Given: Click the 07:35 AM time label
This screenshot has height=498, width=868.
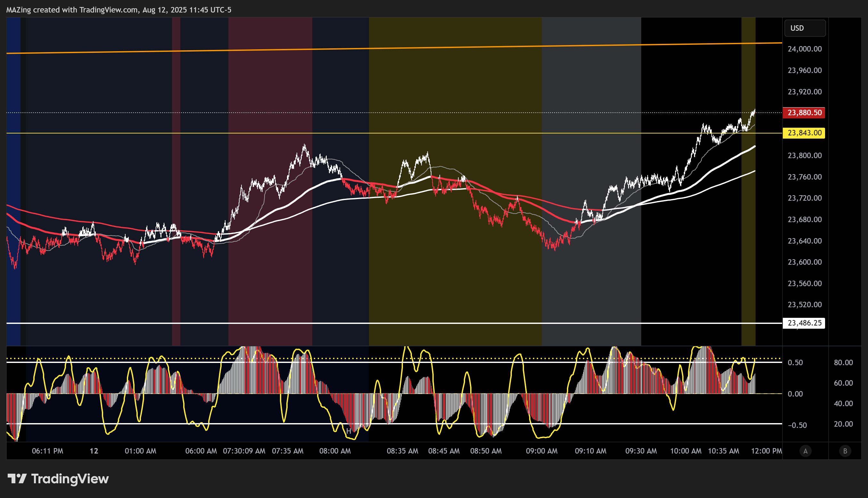Looking at the screenshot, I should [x=288, y=451].
